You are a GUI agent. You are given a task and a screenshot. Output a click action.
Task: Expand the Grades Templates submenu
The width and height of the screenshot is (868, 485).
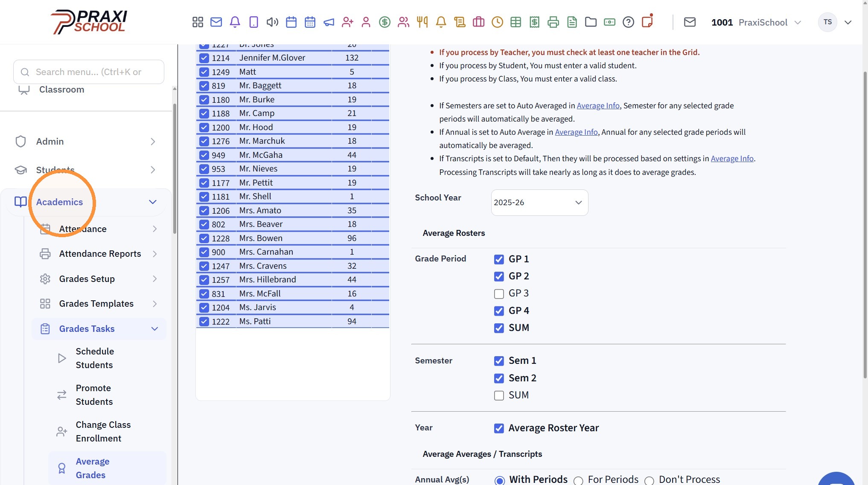[x=99, y=304]
